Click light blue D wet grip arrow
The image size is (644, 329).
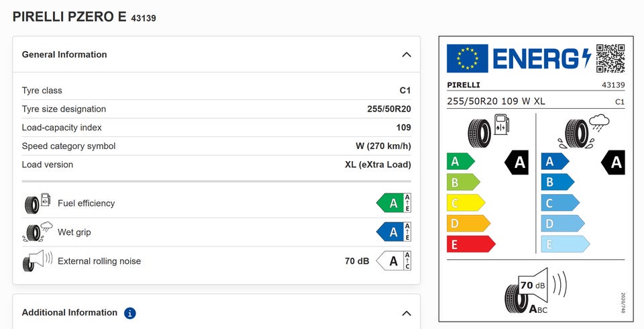point(563,224)
